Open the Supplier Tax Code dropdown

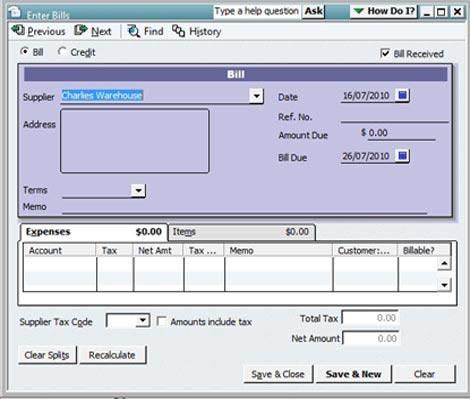click(143, 321)
